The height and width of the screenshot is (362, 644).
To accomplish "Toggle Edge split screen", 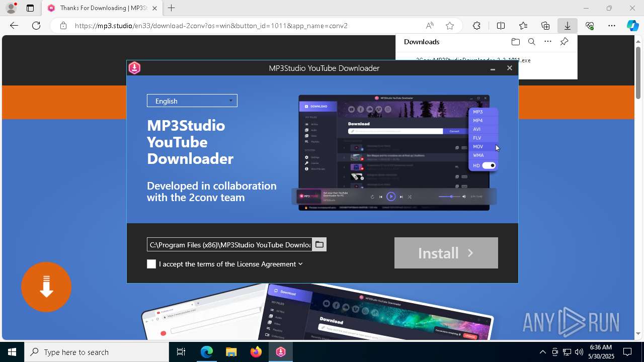I will click(501, 26).
